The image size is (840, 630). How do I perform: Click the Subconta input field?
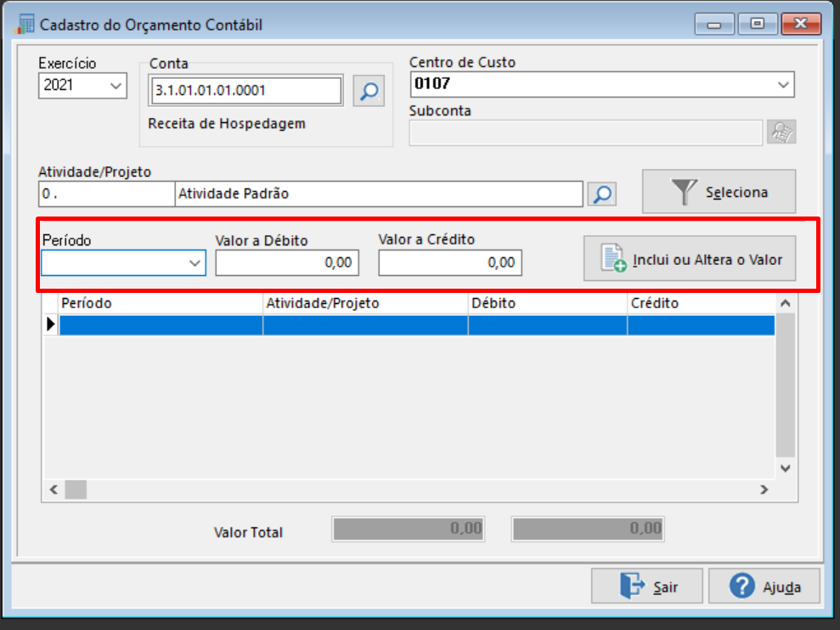click(x=585, y=132)
